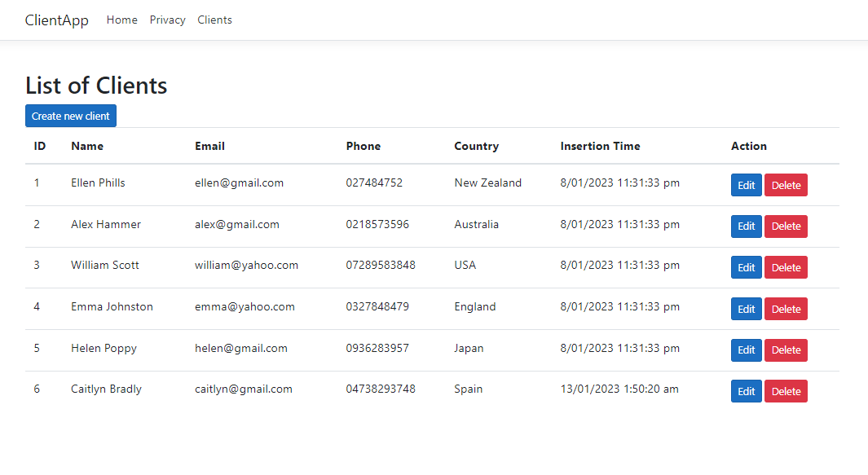Edit the Alex Hammer record

[746, 227]
